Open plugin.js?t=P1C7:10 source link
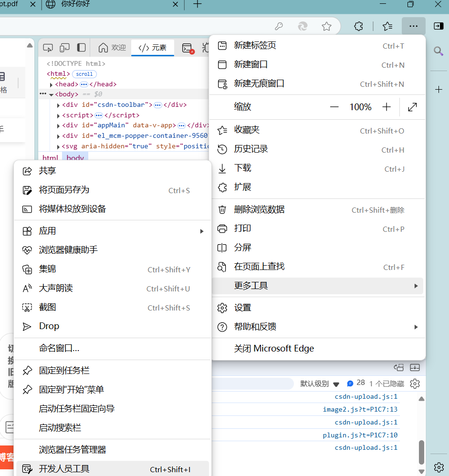 click(x=360, y=435)
